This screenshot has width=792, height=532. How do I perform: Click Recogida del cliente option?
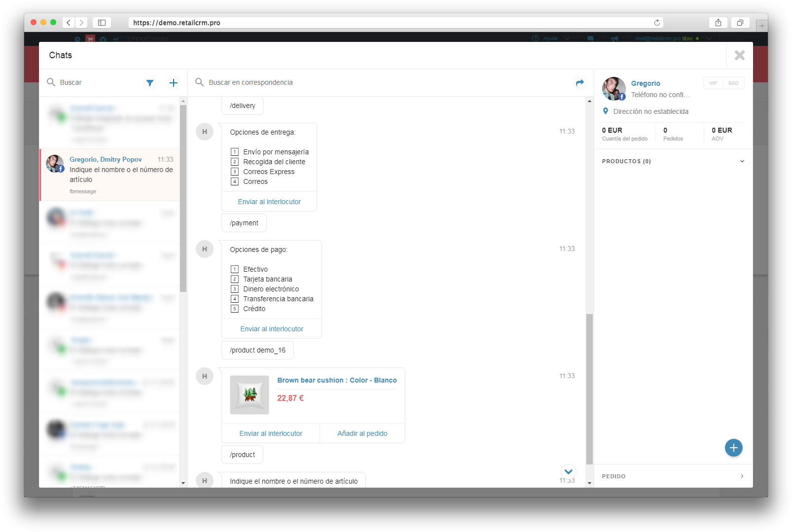(x=268, y=162)
